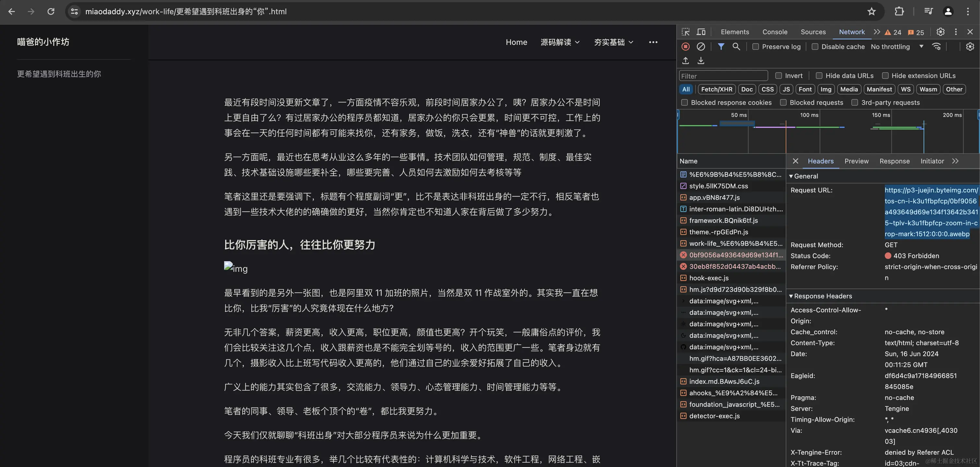Click the search icon in DevTools toolbar
The height and width of the screenshot is (467, 980).
[x=736, y=46]
